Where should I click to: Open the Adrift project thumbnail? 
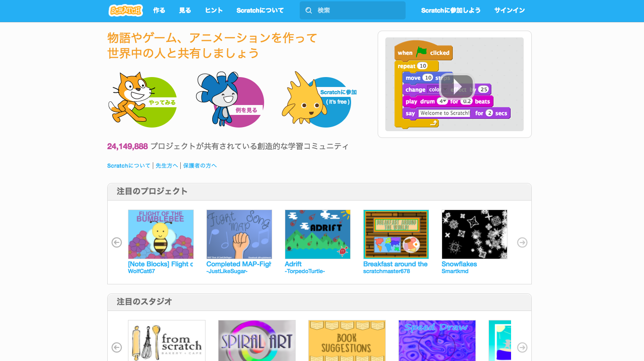point(318,234)
